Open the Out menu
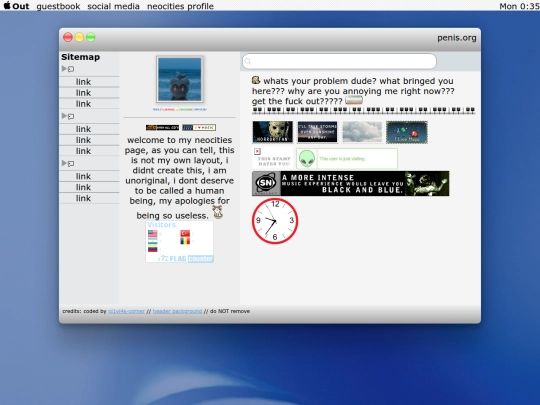Viewport: 540px width, 405px height. [21, 6]
